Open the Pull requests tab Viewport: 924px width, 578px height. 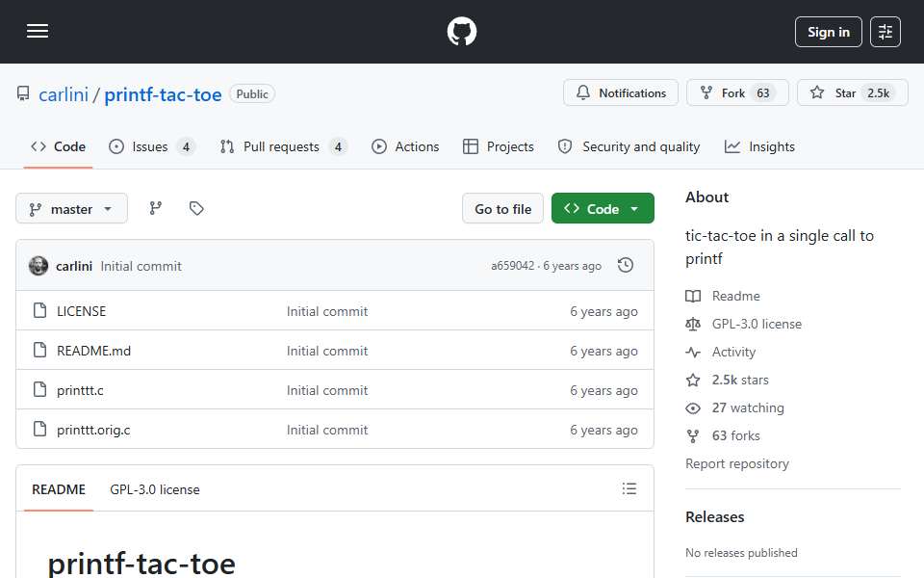(x=283, y=146)
